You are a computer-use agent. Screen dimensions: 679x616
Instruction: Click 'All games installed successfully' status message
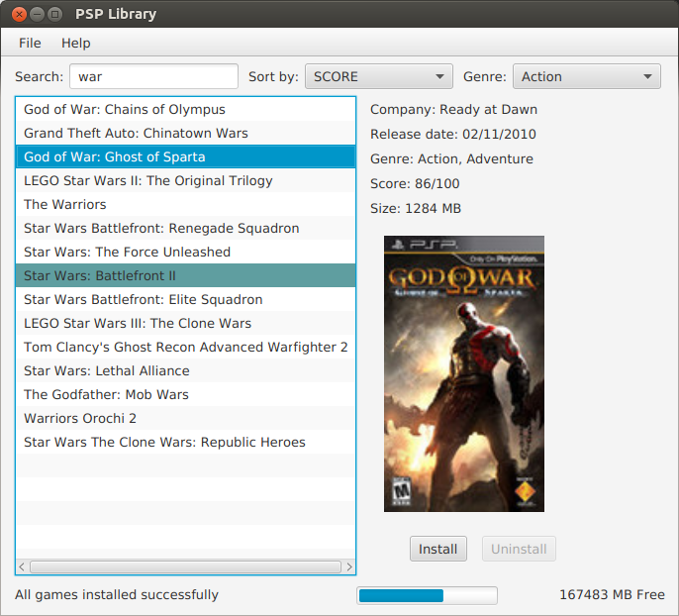click(x=117, y=595)
